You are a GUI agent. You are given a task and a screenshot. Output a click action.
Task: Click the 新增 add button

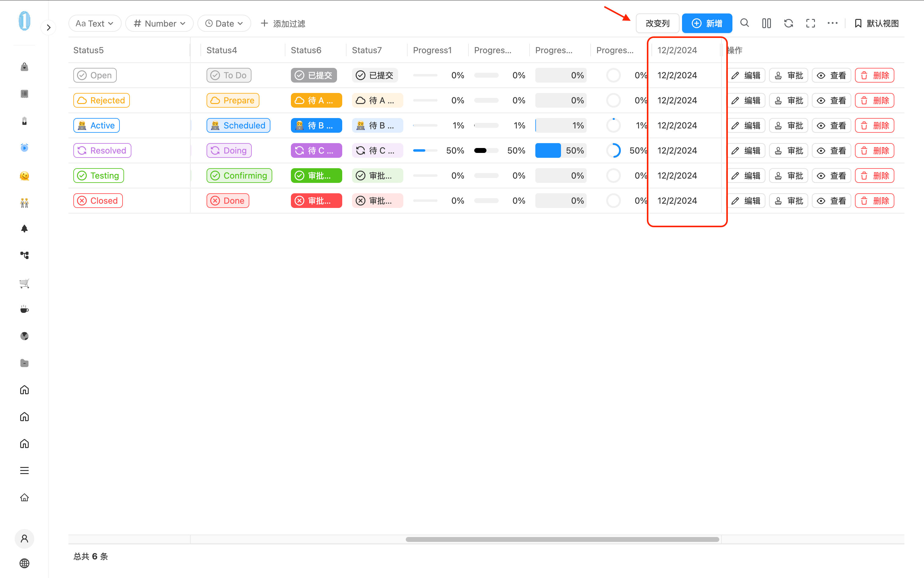[707, 23]
